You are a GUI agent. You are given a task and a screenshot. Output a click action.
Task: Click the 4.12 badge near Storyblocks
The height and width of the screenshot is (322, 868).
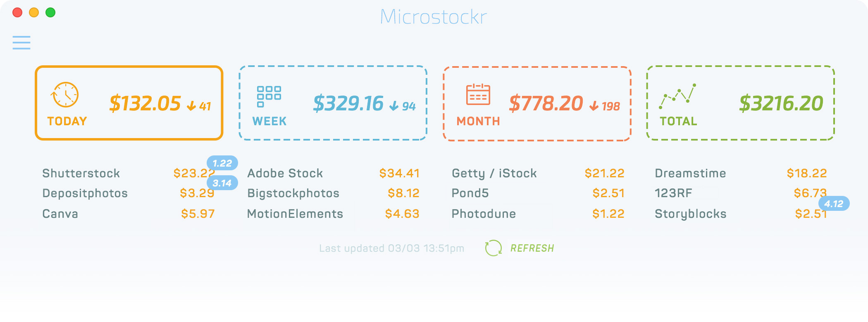834,203
